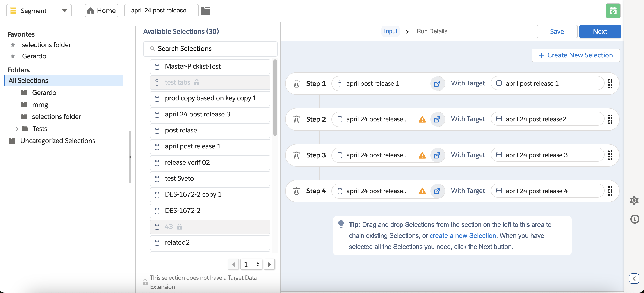Switch to Run Details step

(432, 31)
